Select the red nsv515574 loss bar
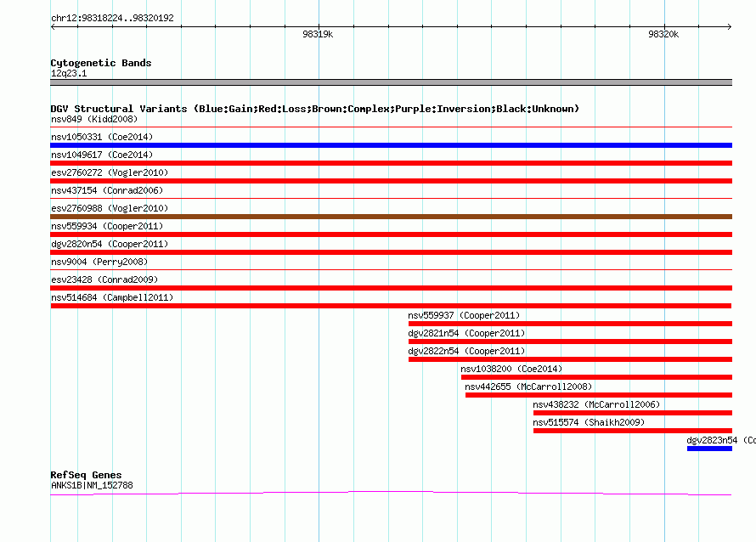The height and width of the screenshot is (542, 756). pos(633,431)
